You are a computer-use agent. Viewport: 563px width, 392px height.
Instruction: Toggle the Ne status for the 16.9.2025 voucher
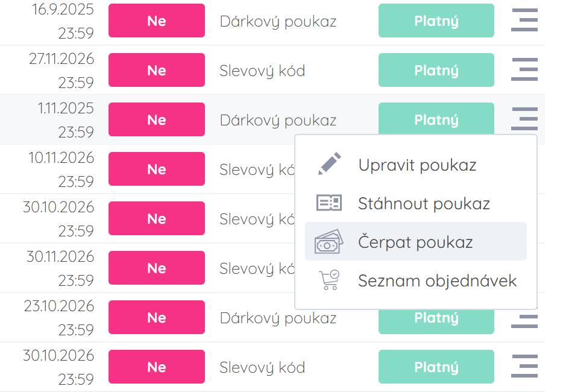156,20
